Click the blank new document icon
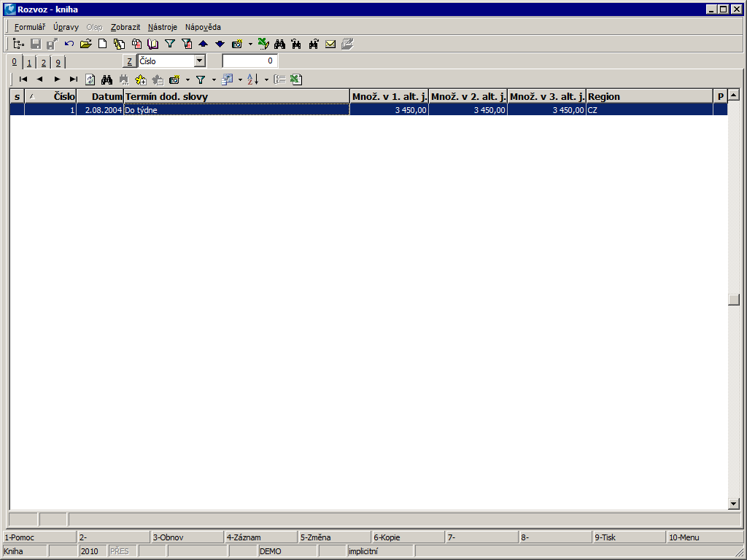Viewport: 747px width, 560px height. tap(103, 44)
